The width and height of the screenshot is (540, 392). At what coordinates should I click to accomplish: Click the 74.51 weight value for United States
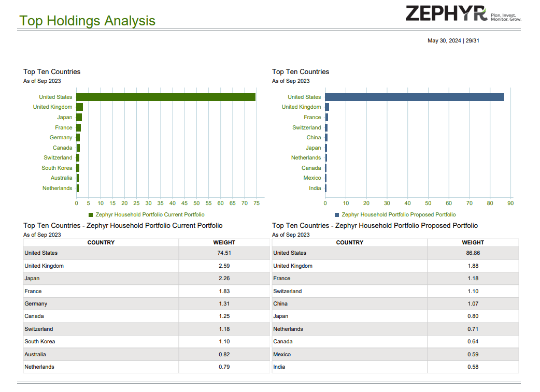(224, 253)
